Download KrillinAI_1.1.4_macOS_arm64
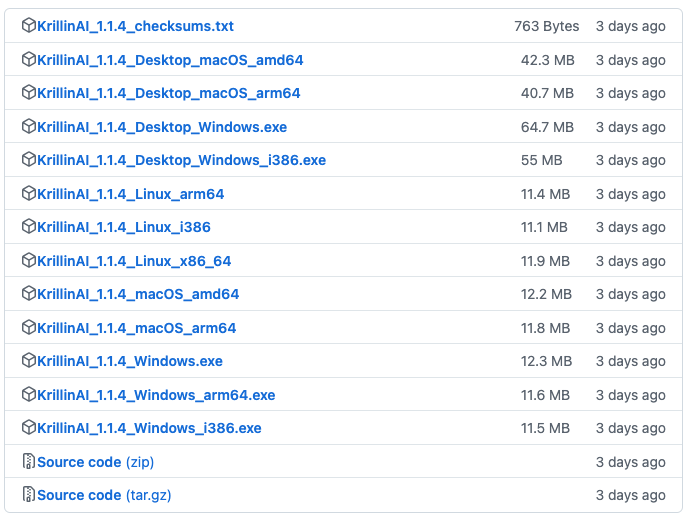This screenshot has height=520, width=689. 137,328
